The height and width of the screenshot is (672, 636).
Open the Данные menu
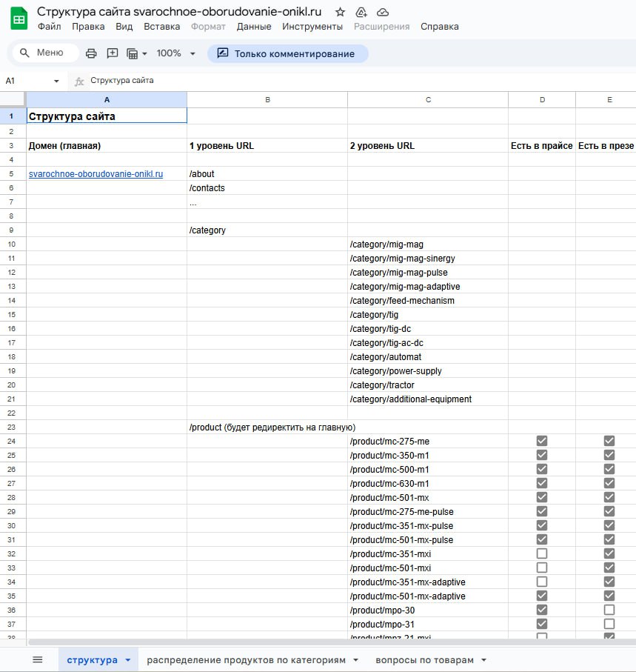pos(253,27)
